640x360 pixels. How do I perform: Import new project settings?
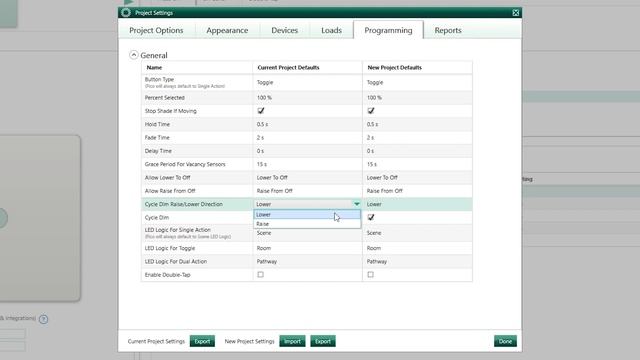click(292, 341)
